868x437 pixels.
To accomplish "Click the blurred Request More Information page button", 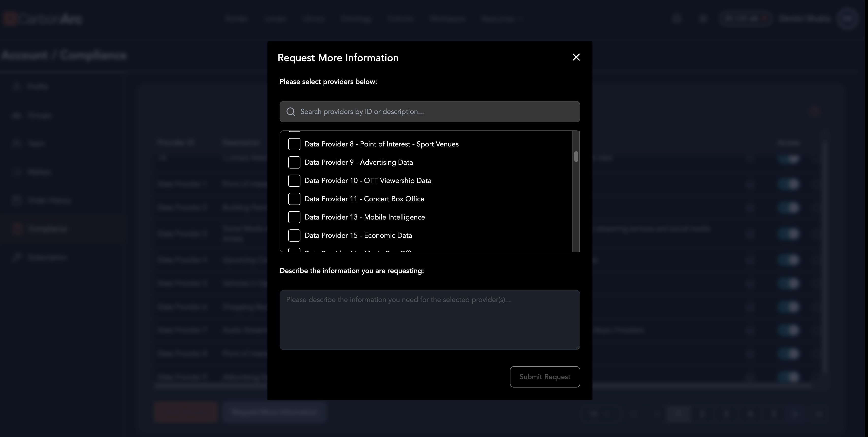I will pyautogui.click(x=274, y=412).
